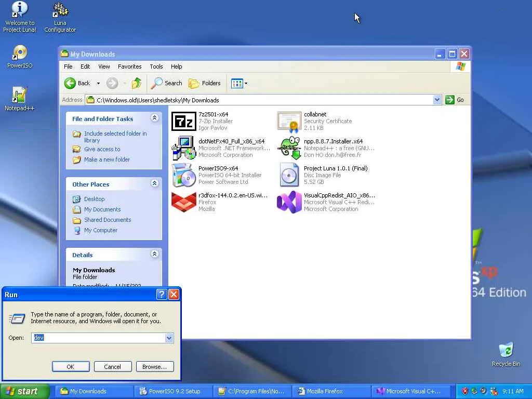Click Cancel in the Run dialog
532x399 pixels.
(113, 366)
